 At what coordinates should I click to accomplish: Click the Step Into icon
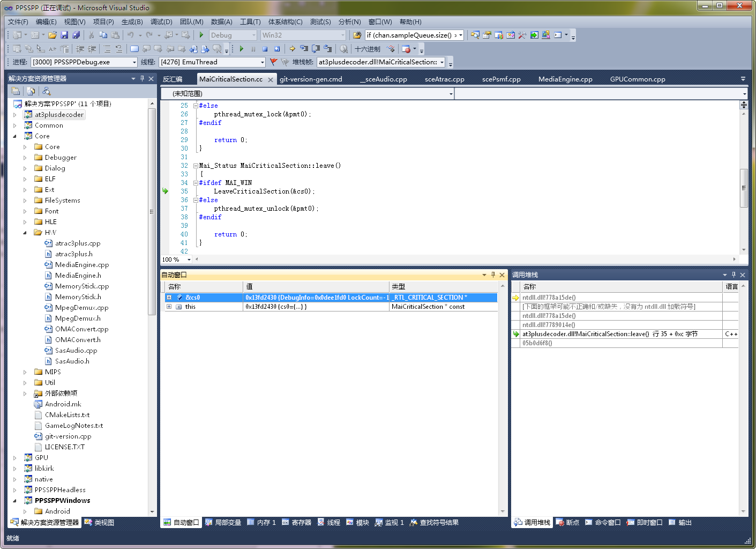click(x=304, y=49)
